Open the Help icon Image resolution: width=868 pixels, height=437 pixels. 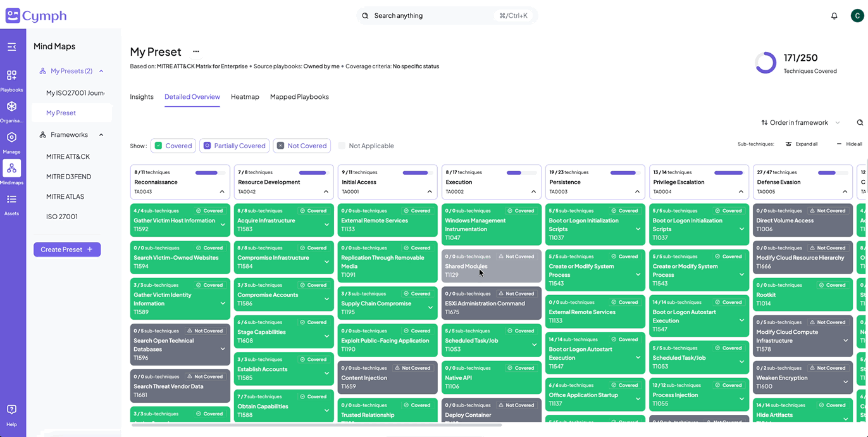point(11,409)
